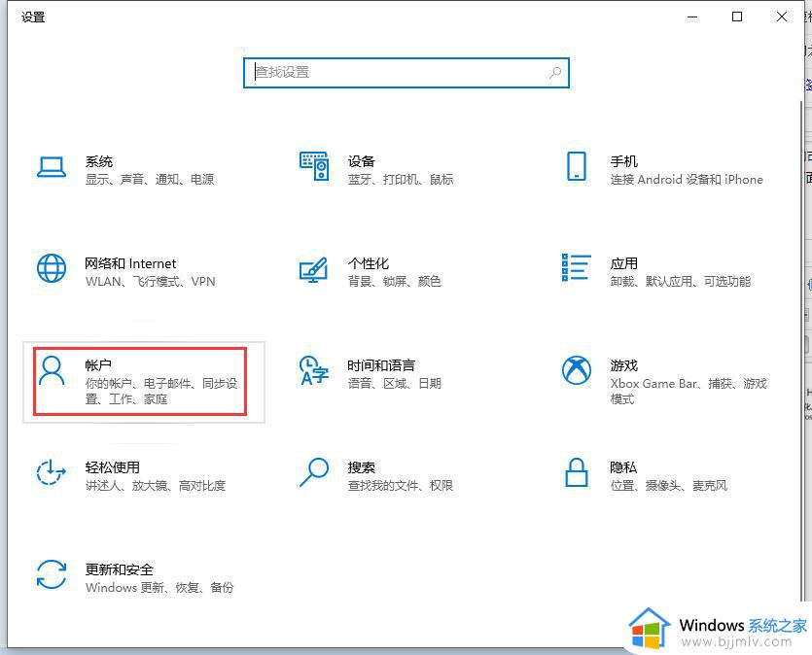Open the 应用 category title
The width and height of the screenshot is (812, 655).
coord(624,263)
